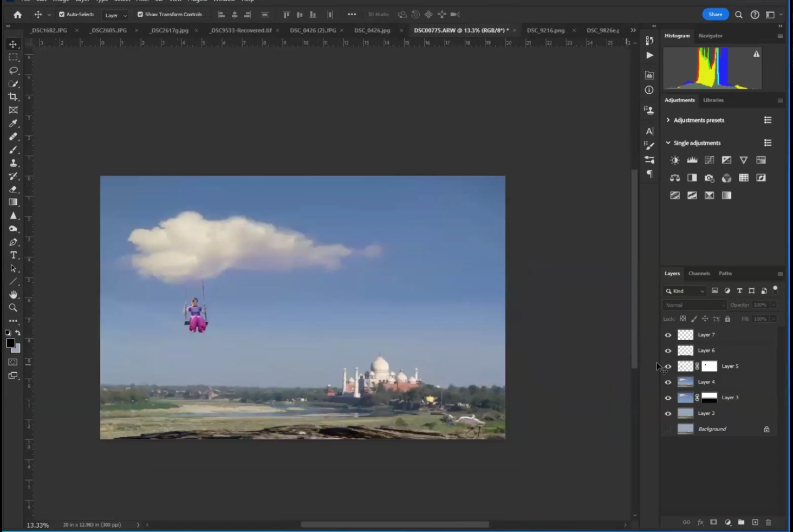Click the foreground color swatch
The height and width of the screenshot is (532, 793).
pos(10,343)
